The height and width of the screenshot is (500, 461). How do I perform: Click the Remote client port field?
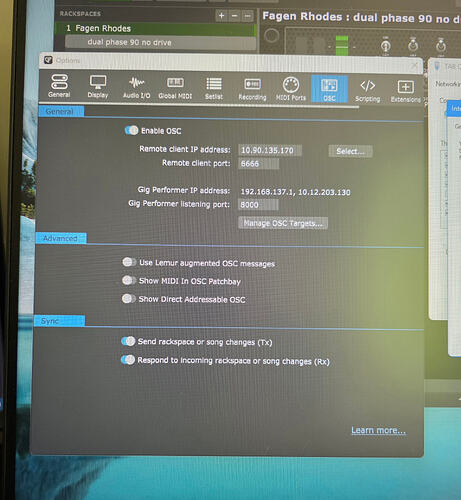(259, 164)
